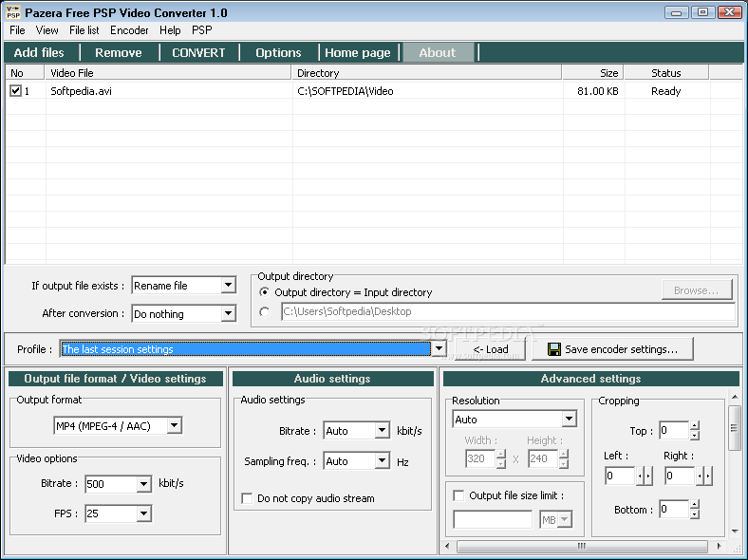
Task: Open the FPS dropdown
Action: [143, 513]
